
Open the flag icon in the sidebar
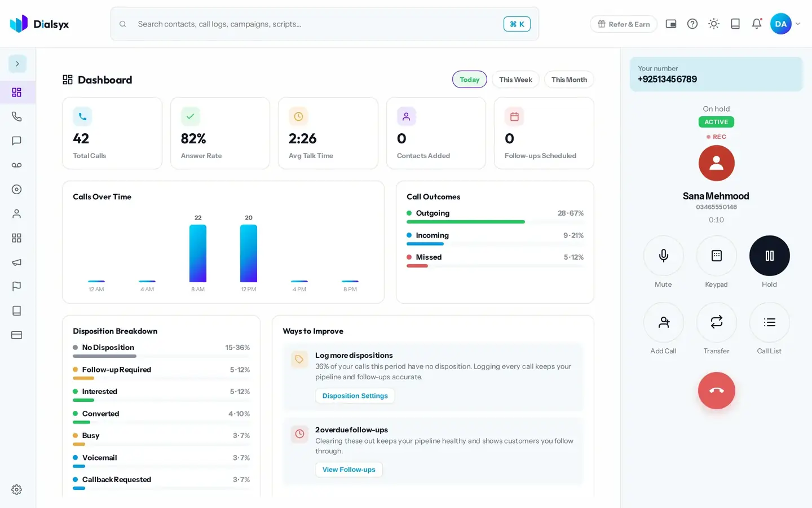click(17, 286)
